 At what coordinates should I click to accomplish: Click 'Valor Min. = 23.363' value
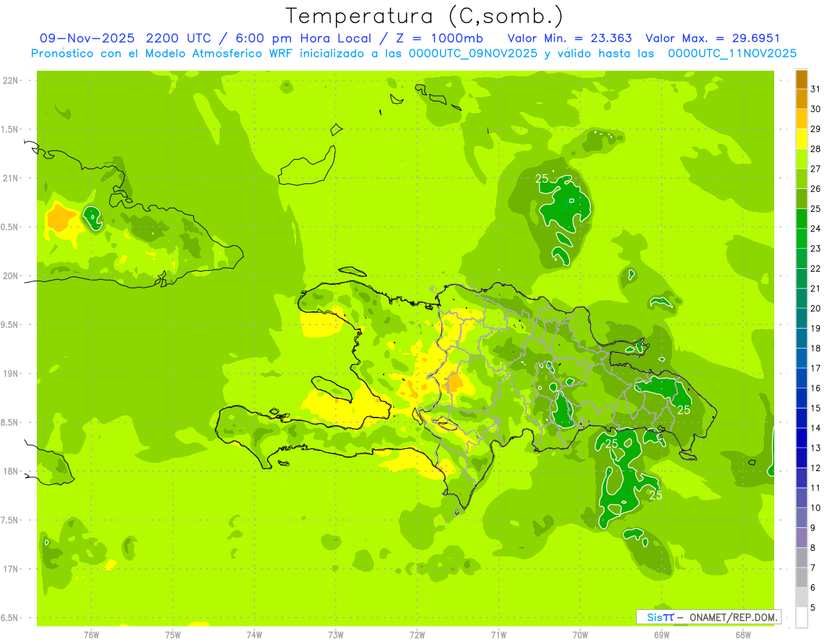click(x=571, y=38)
